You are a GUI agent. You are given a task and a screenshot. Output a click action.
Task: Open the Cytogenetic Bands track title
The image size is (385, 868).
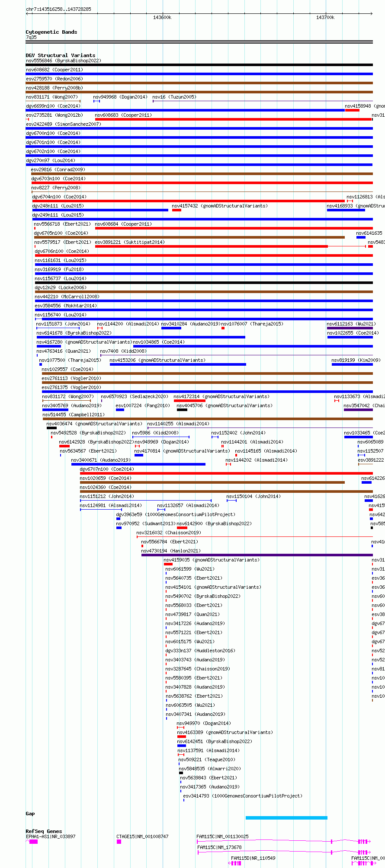point(51,32)
